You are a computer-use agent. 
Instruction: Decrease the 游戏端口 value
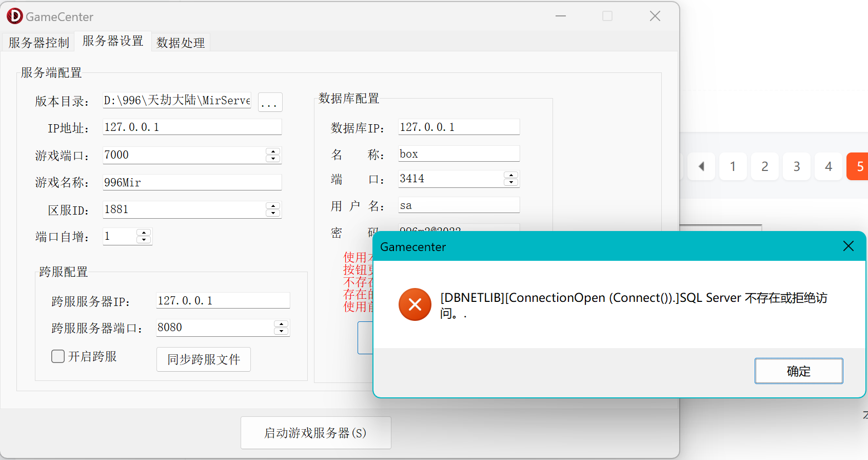click(273, 159)
